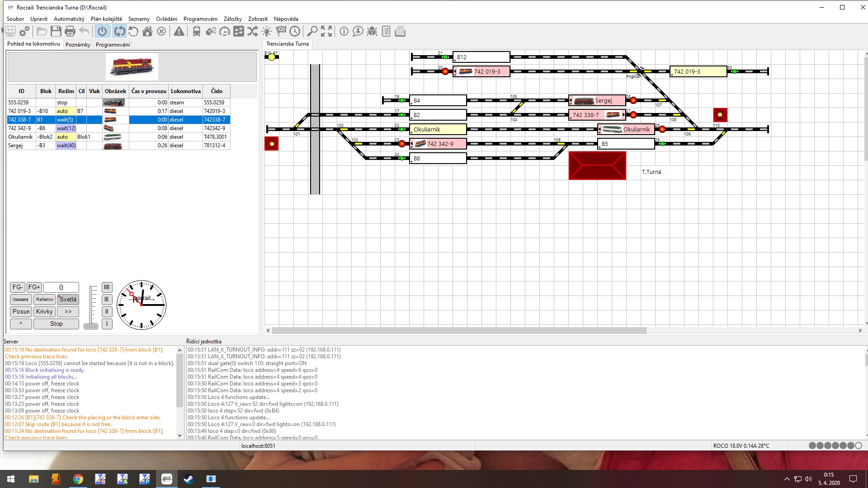Click the Režim column header

click(66, 91)
